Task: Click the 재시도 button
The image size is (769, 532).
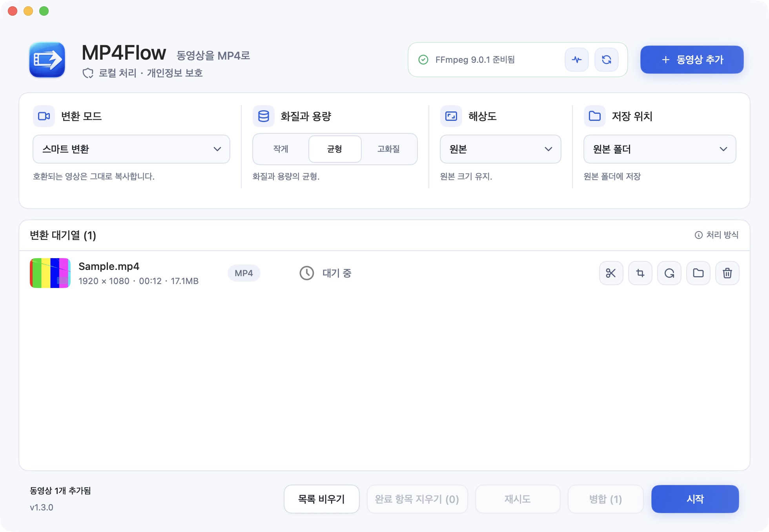Action: pos(518,499)
